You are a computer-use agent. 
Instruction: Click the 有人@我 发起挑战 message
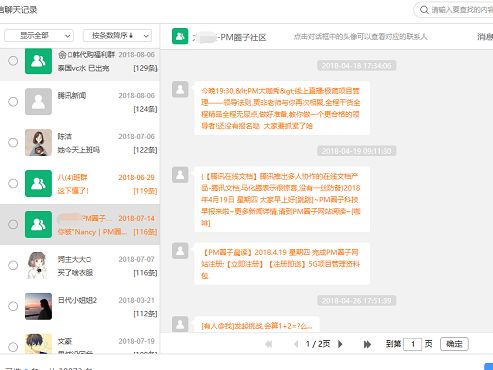(257, 324)
